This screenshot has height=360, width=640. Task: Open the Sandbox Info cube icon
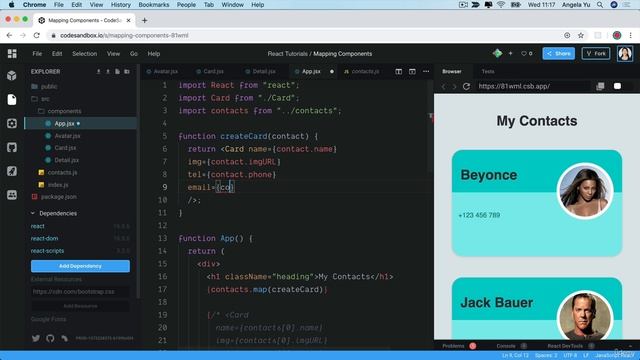12,76
